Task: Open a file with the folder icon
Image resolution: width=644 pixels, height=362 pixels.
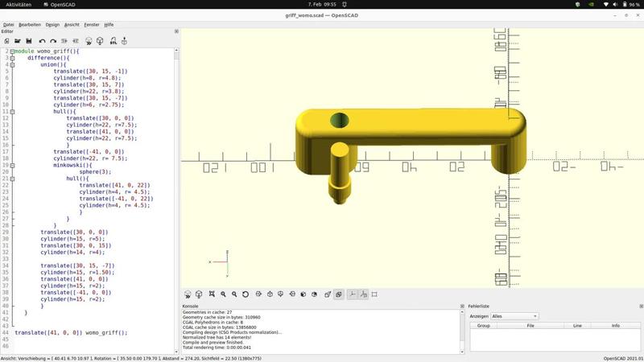Action: pos(17,41)
